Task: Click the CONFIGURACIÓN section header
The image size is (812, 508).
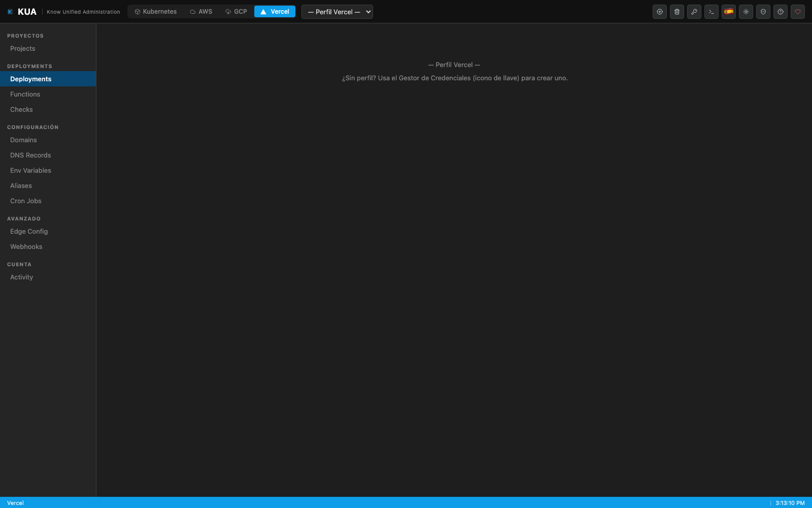Action: tap(33, 128)
